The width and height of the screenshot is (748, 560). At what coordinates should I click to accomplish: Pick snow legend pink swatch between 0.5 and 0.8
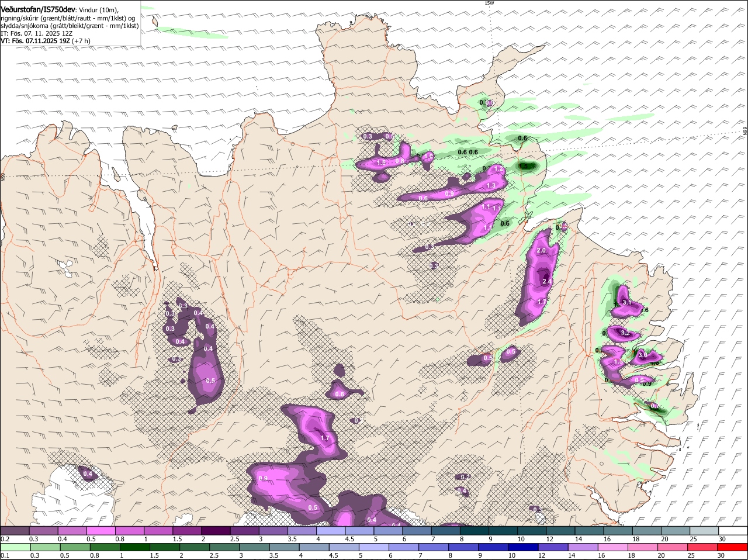coord(101,530)
